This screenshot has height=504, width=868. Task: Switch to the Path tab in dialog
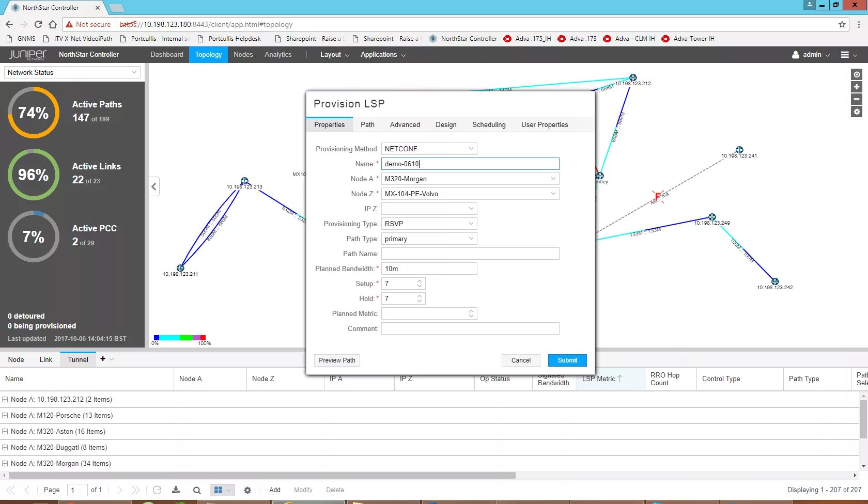point(367,124)
